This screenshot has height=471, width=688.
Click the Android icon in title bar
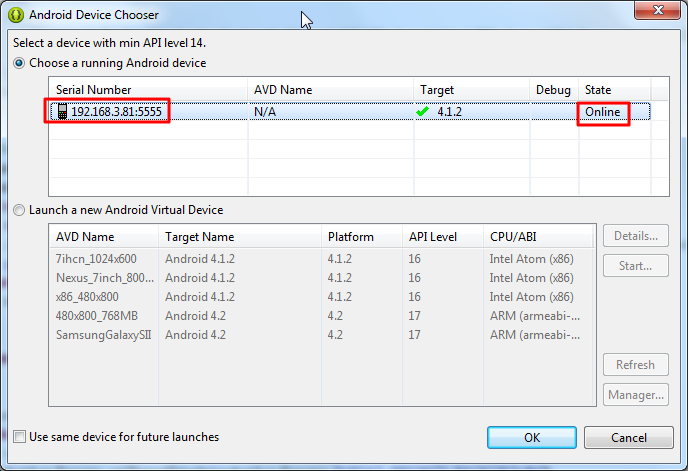[16, 15]
